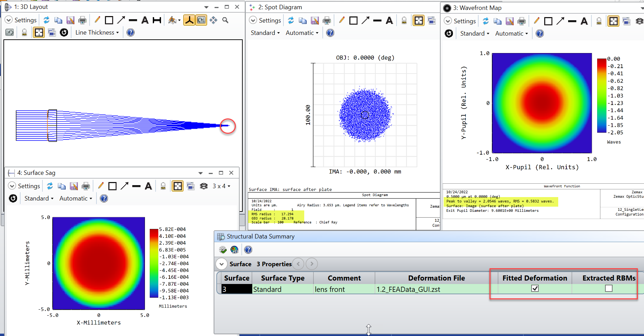Open the 3 x 4 layout dropdown
The image size is (644, 336).
coord(222,186)
